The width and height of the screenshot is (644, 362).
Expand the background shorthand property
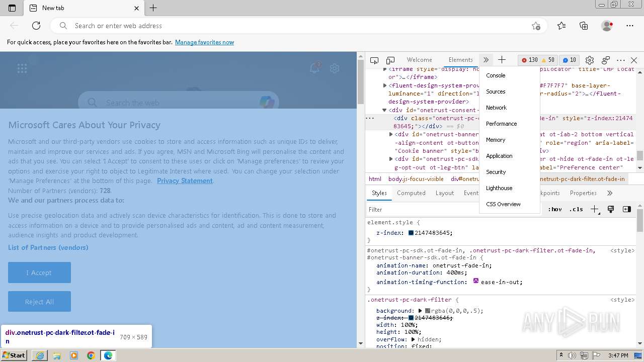[x=420, y=311]
